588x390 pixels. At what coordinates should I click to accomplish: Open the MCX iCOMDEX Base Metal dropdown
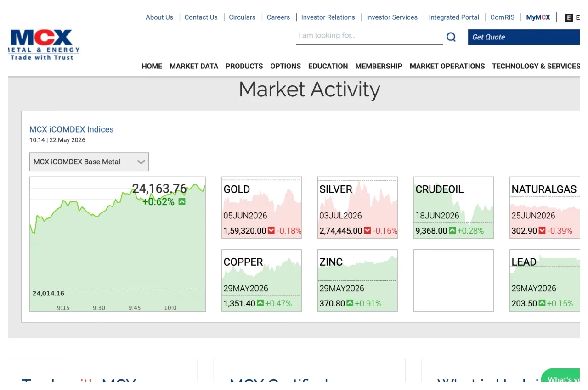tap(89, 162)
